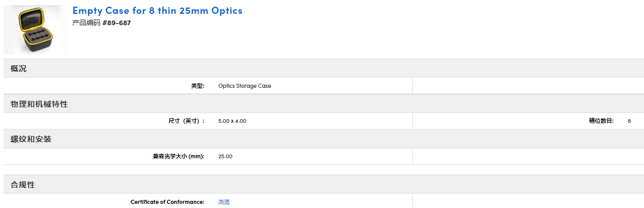Click the storage case product thumbnail
The height and width of the screenshot is (208, 644).
pos(35,30)
